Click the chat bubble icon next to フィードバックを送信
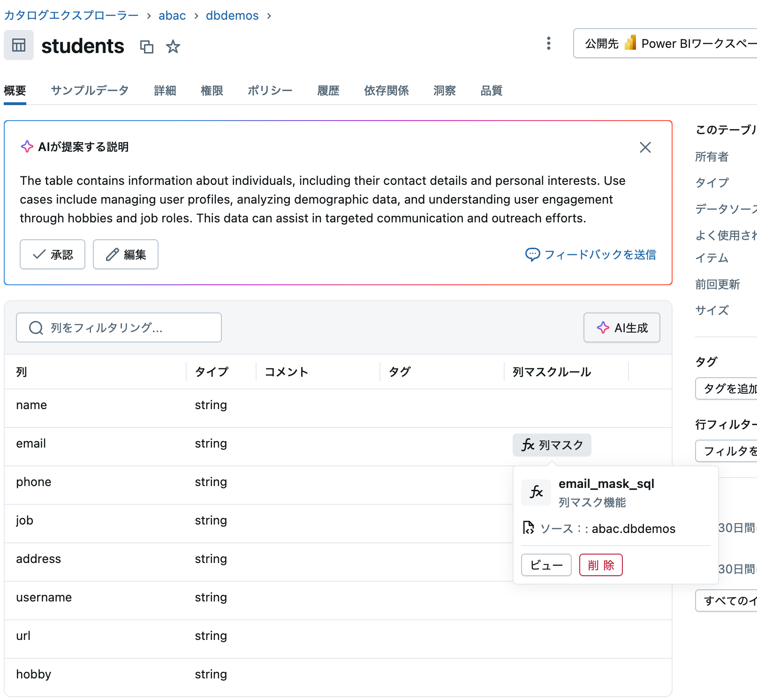 point(532,255)
